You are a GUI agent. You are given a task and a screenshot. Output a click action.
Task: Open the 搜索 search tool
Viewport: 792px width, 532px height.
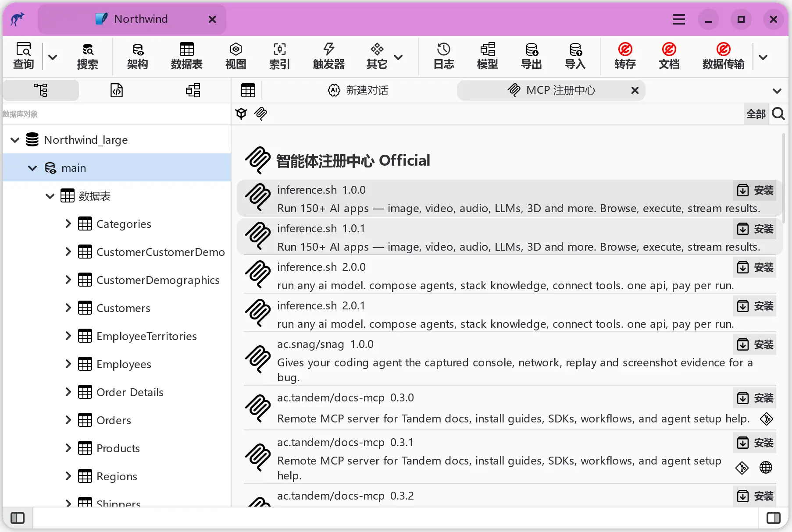point(88,56)
